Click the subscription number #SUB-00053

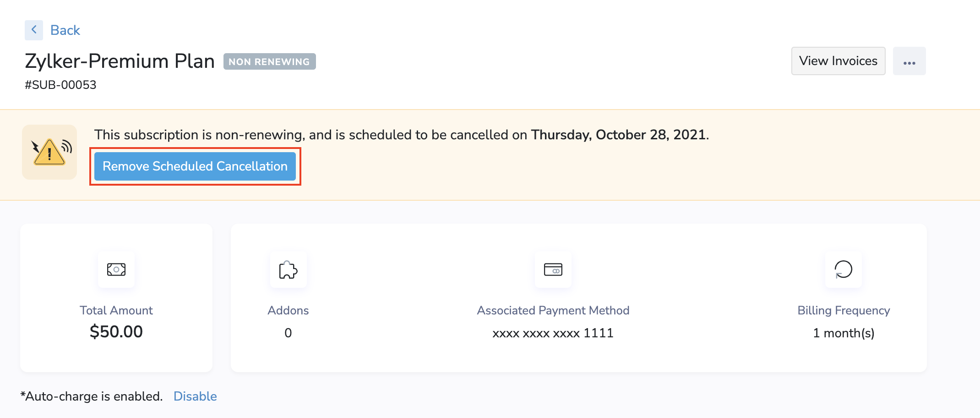(x=60, y=85)
